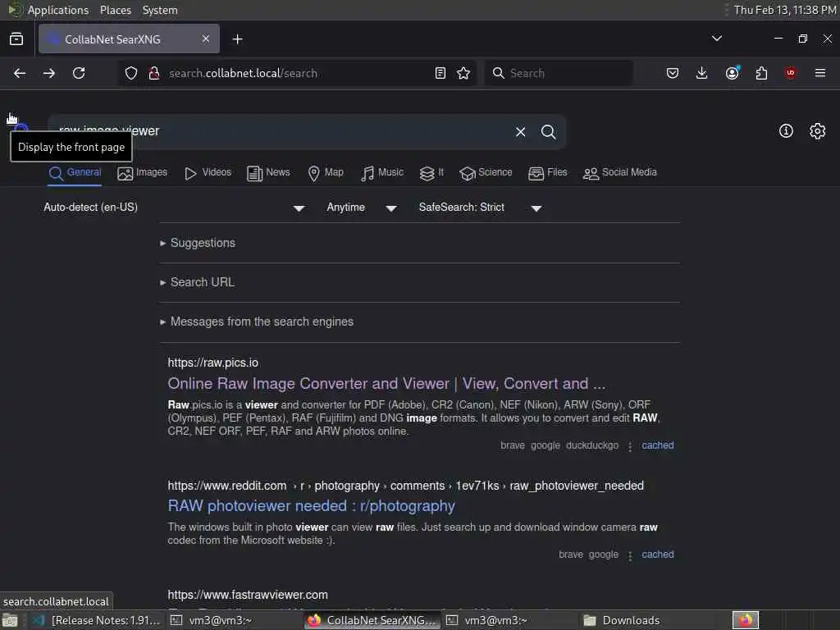Go forward one page
The image size is (840, 630).
pos(49,73)
